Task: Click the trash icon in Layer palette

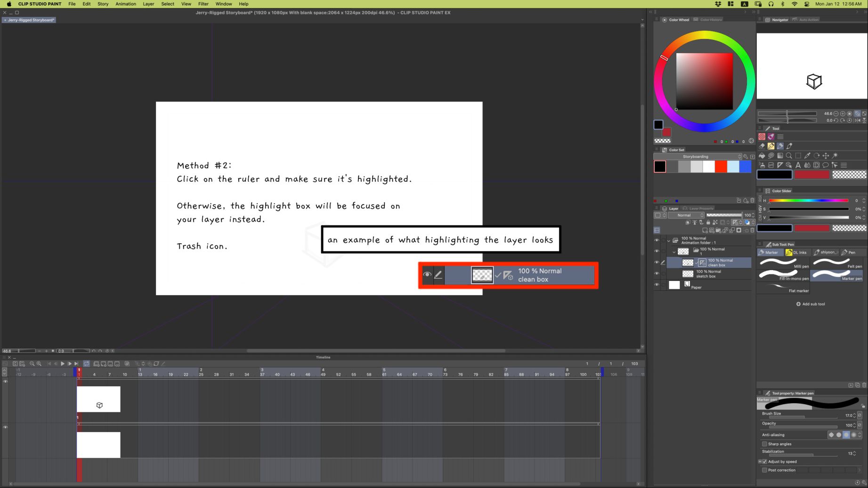Action: [752, 230]
